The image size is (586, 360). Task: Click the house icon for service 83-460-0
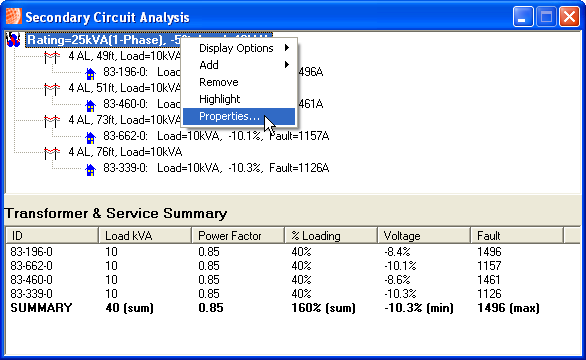tap(90, 105)
